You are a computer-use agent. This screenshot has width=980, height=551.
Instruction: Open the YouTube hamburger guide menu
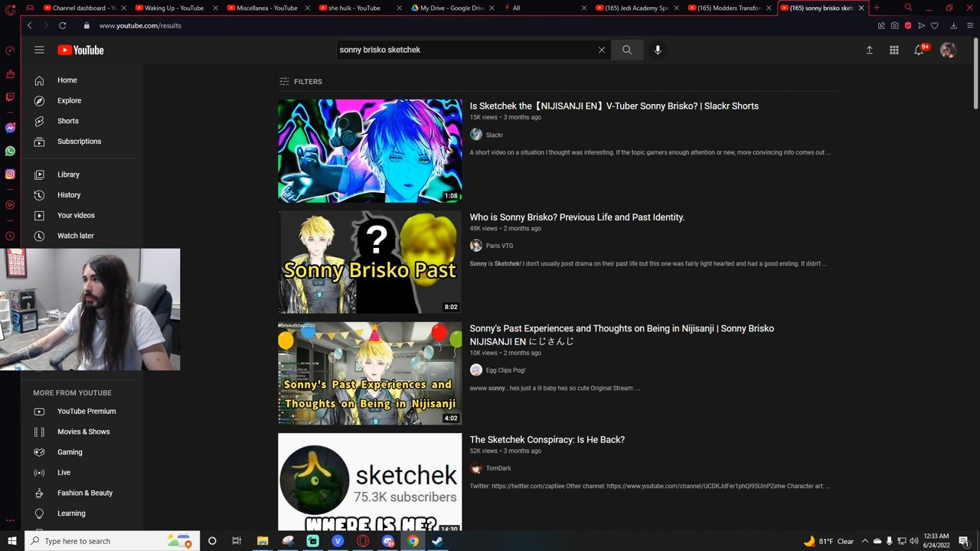[39, 50]
